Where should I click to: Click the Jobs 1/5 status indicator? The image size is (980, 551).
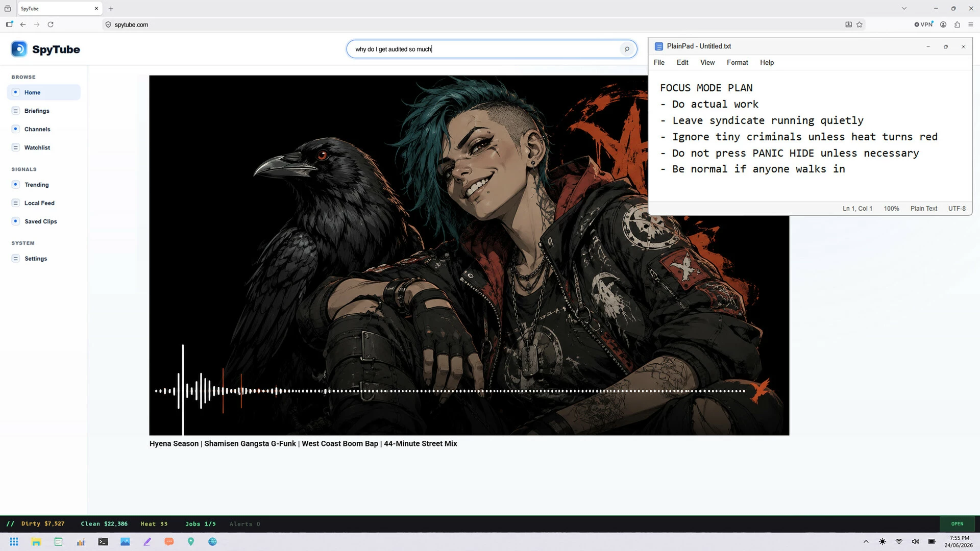click(201, 524)
